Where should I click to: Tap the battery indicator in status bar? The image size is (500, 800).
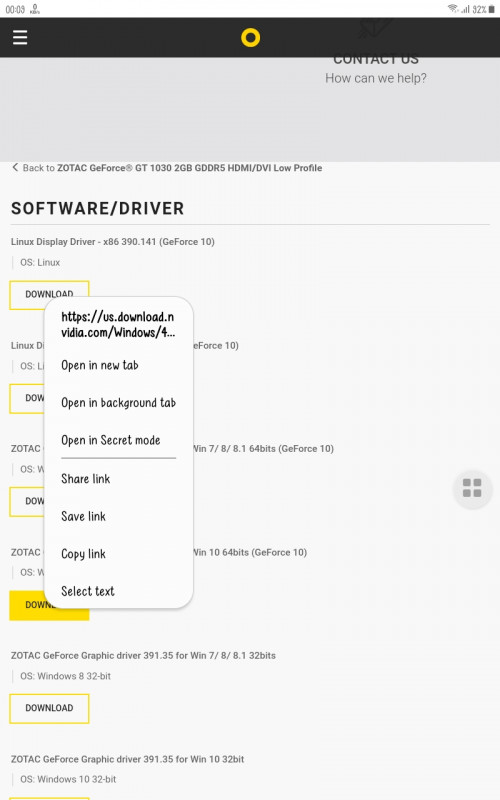[491, 9]
